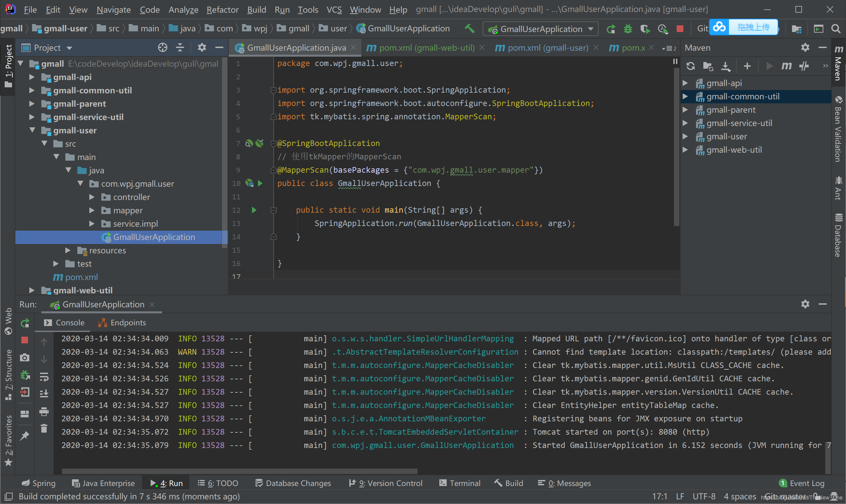Click the Build project hammer icon

tap(470, 29)
